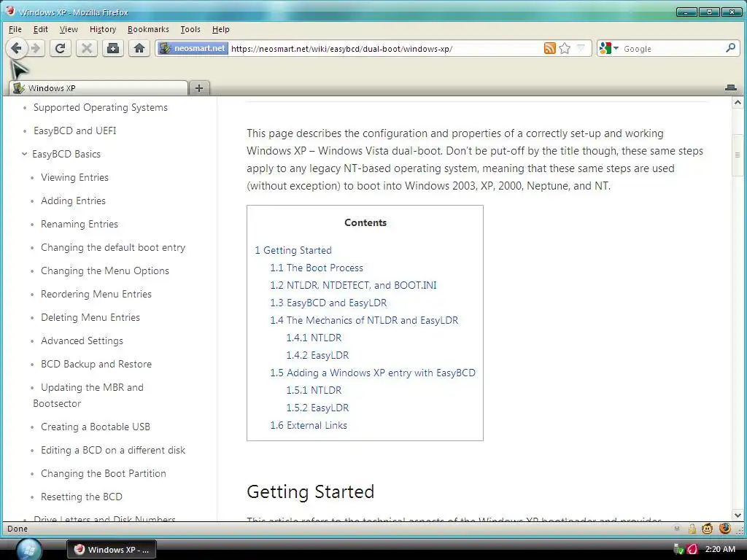Click the monkey-face icon in status bar
This screenshot has width=747, height=560.
click(708, 529)
